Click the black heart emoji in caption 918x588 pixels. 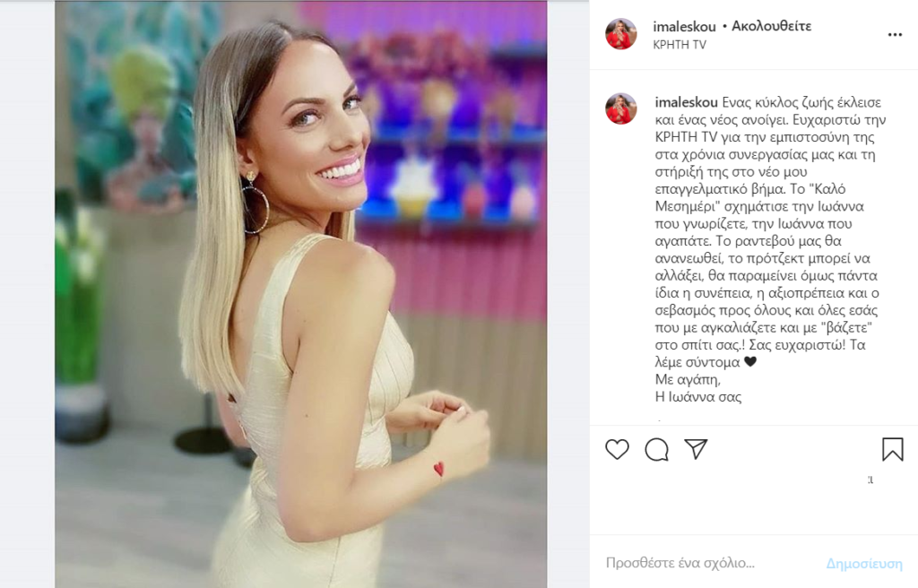tap(750, 362)
